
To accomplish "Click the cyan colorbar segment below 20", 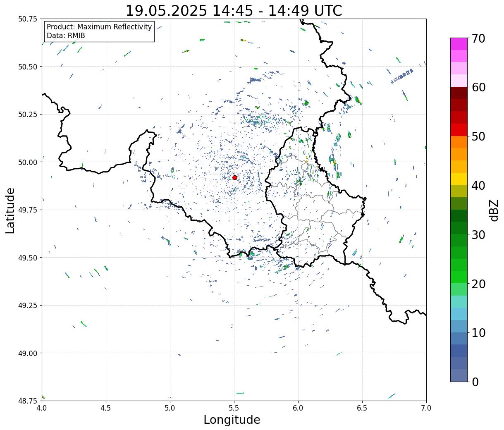I will click(x=459, y=301).
